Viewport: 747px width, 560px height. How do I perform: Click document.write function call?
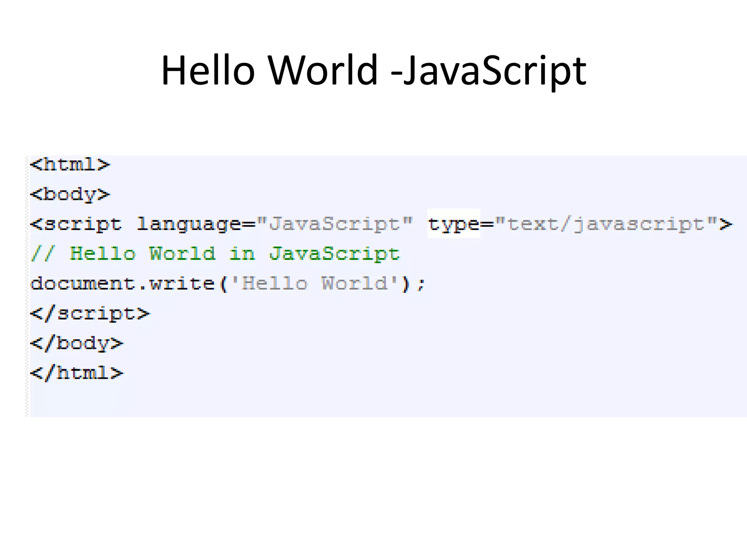[x=123, y=284]
